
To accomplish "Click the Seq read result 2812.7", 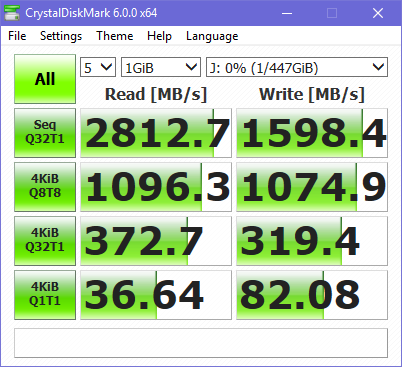I will tap(156, 133).
